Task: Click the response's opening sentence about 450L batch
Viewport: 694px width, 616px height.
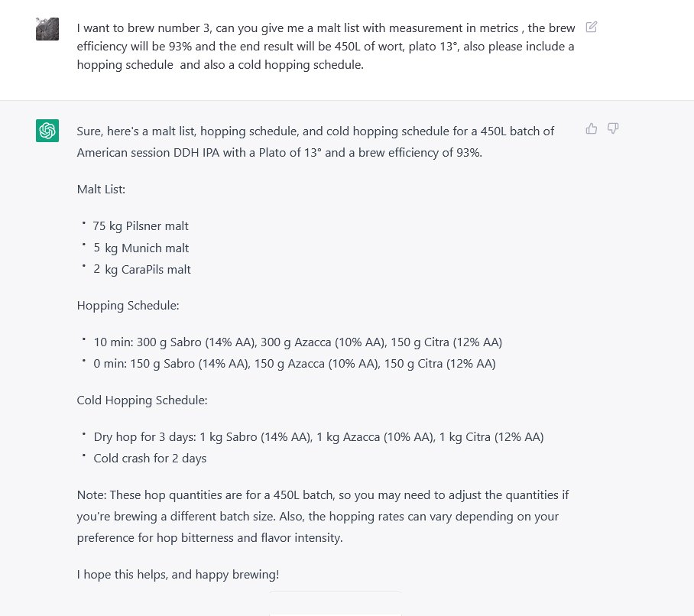Action: tap(315, 141)
